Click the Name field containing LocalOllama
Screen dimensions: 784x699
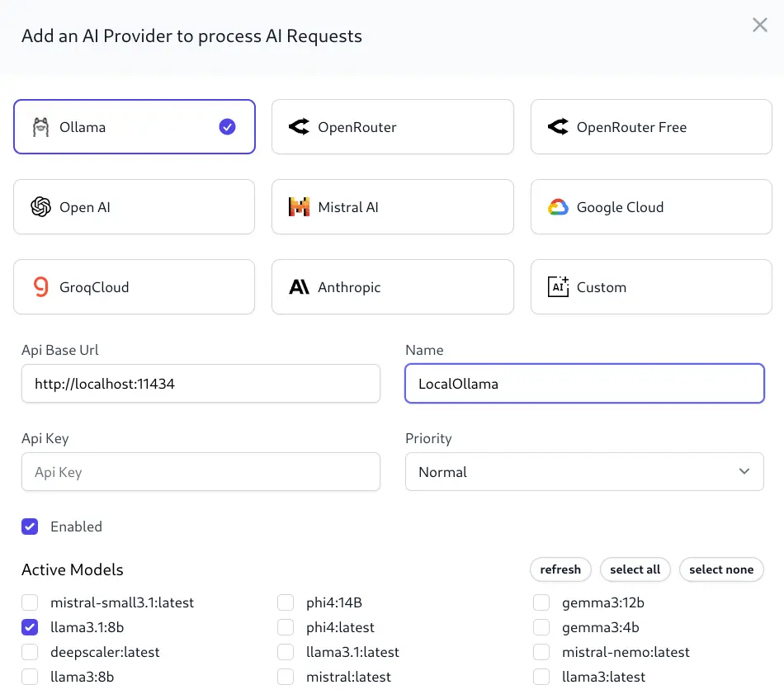(x=584, y=384)
